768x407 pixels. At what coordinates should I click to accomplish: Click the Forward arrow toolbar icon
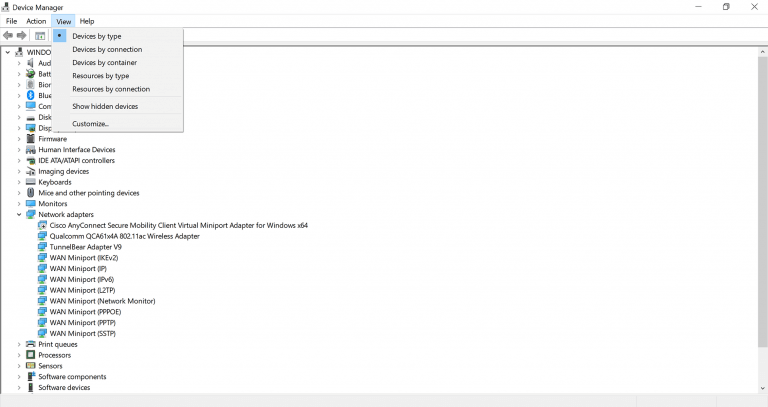[22, 35]
